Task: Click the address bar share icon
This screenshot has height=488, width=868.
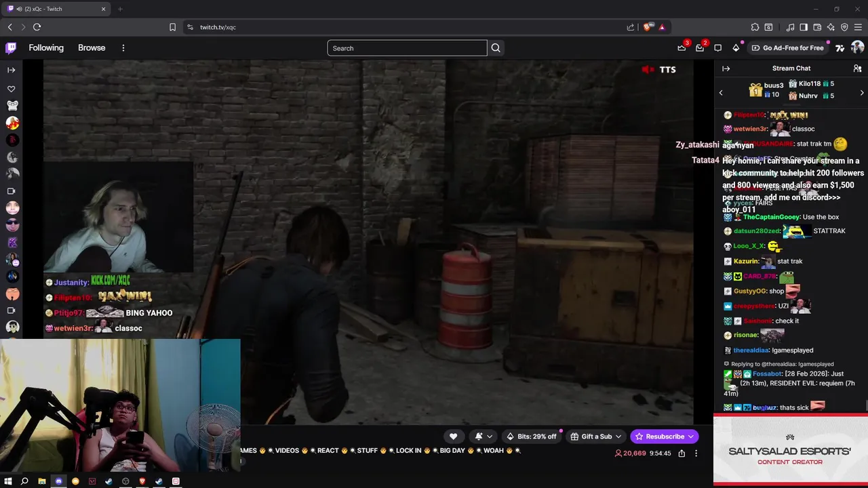Action: 631,27
